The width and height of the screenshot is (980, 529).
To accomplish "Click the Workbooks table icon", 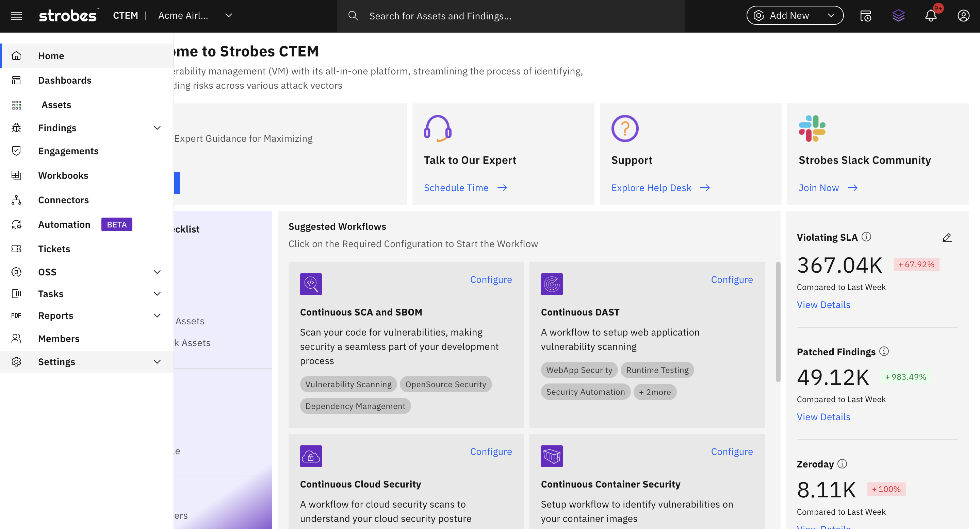I will pyautogui.click(x=16, y=175).
